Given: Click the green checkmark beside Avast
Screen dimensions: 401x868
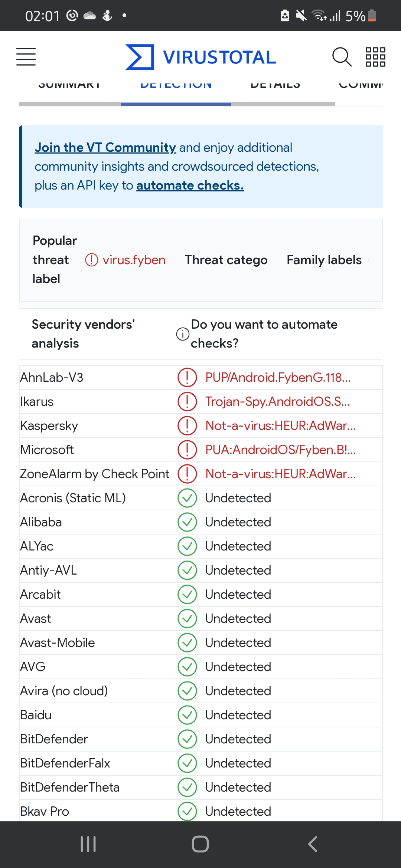Looking at the screenshot, I should coord(187,618).
